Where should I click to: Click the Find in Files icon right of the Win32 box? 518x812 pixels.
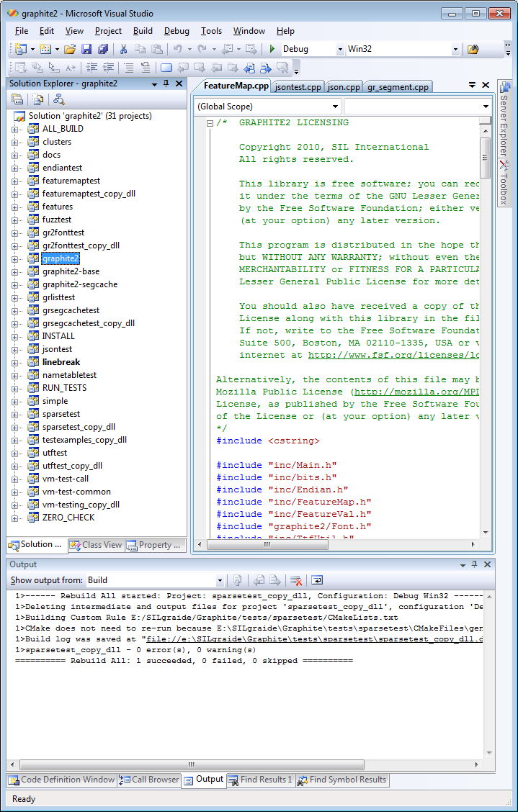473,49
